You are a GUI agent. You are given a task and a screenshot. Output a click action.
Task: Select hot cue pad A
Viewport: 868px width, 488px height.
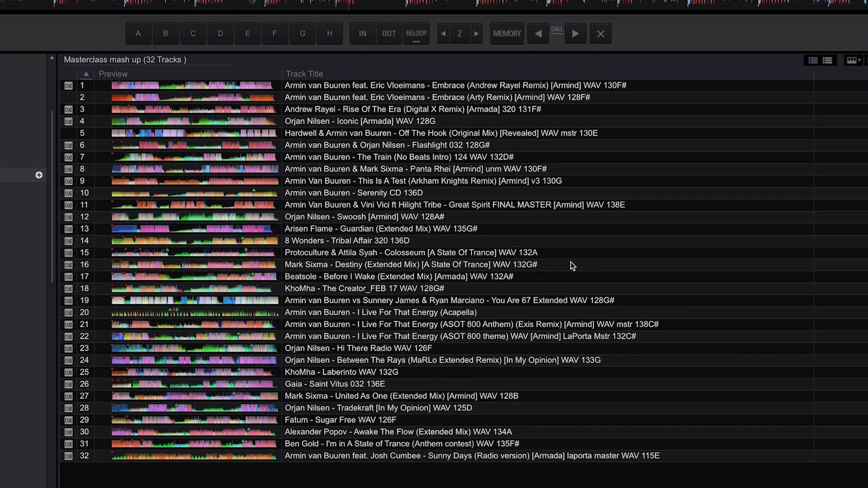138,33
